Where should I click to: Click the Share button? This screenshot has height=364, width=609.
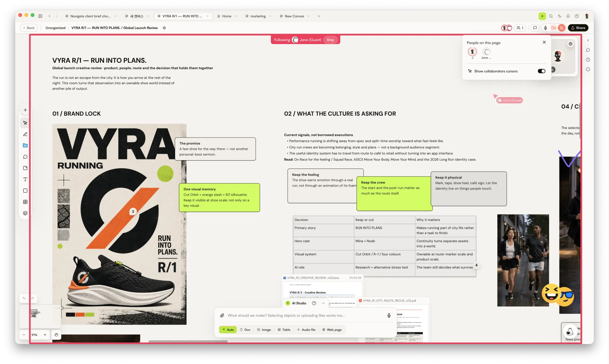click(x=578, y=28)
